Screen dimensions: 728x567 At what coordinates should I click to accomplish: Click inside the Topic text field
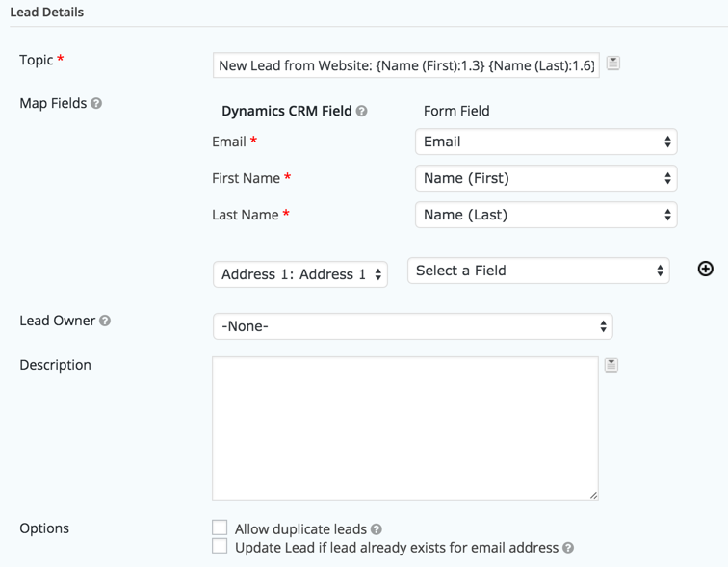tap(405, 65)
